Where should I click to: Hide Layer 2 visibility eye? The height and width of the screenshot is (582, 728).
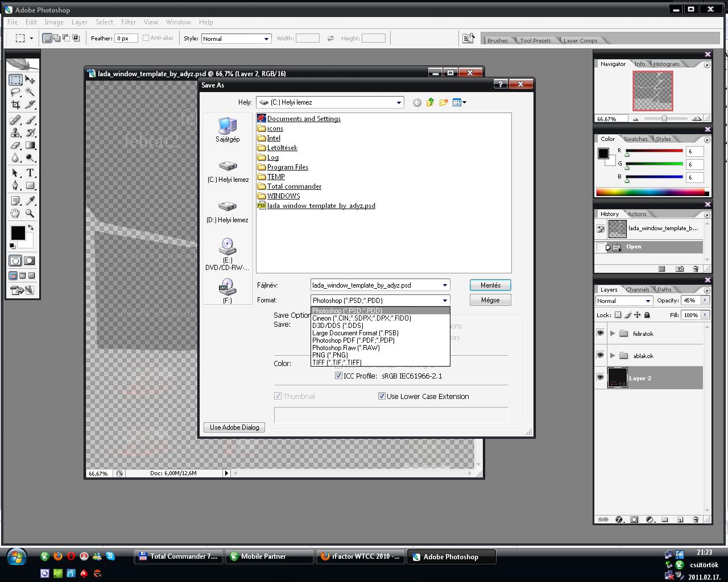tap(600, 377)
